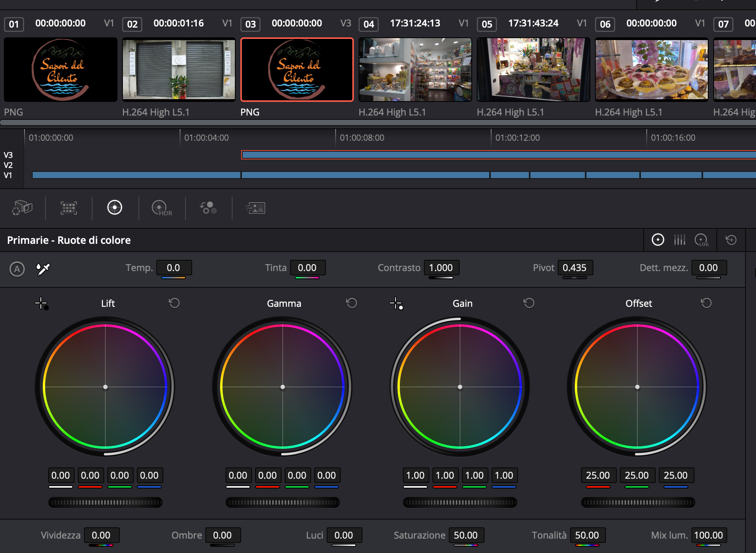Viewport: 756px width, 553px height.
Task: Select clip 04 shop interior thumbnail
Action: pos(415,70)
